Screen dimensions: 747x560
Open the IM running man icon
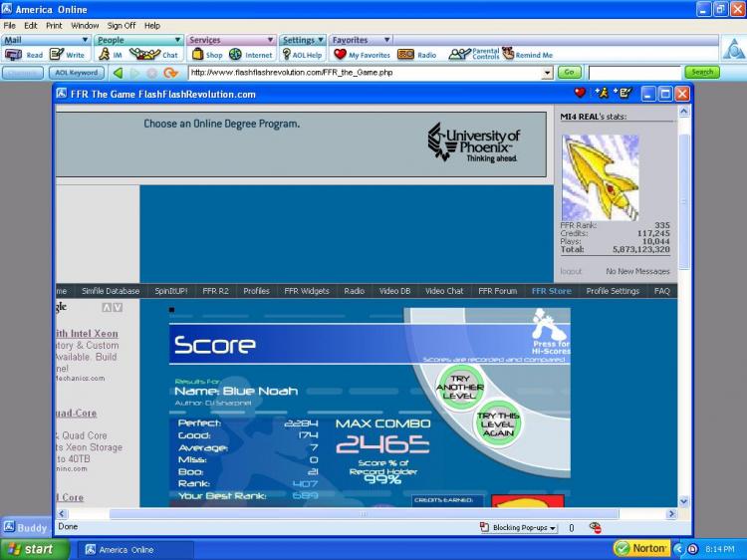pyautogui.click(x=105, y=55)
